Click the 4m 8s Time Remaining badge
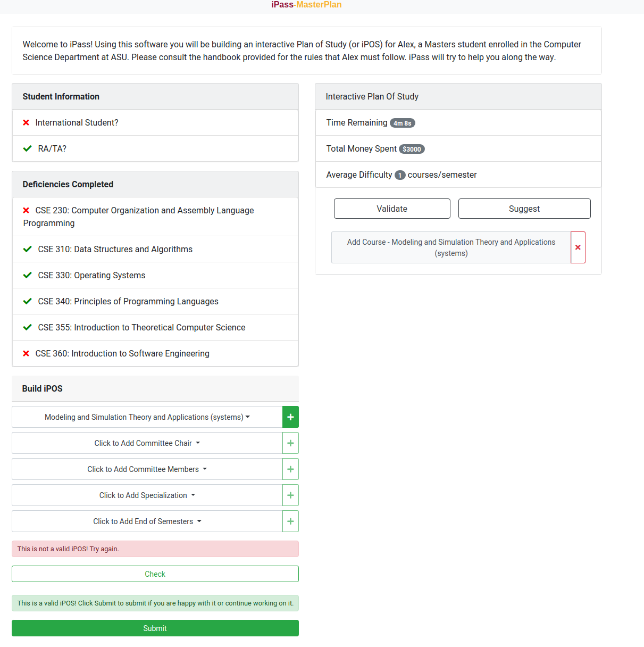Image resolution: width=644 pixels, height=647 pixels. 403,122
